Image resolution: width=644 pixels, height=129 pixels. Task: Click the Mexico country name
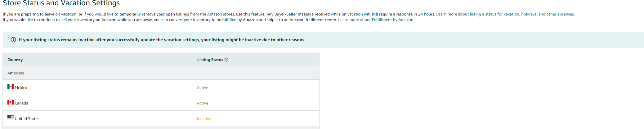tap(21, 88)
